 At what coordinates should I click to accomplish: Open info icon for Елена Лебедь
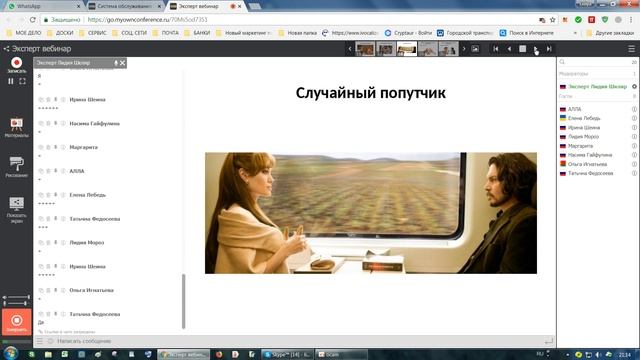point(634,118)
